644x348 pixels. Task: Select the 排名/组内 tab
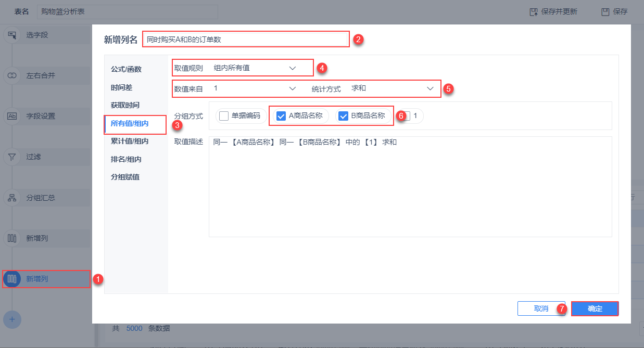click(x=126, y=159)
